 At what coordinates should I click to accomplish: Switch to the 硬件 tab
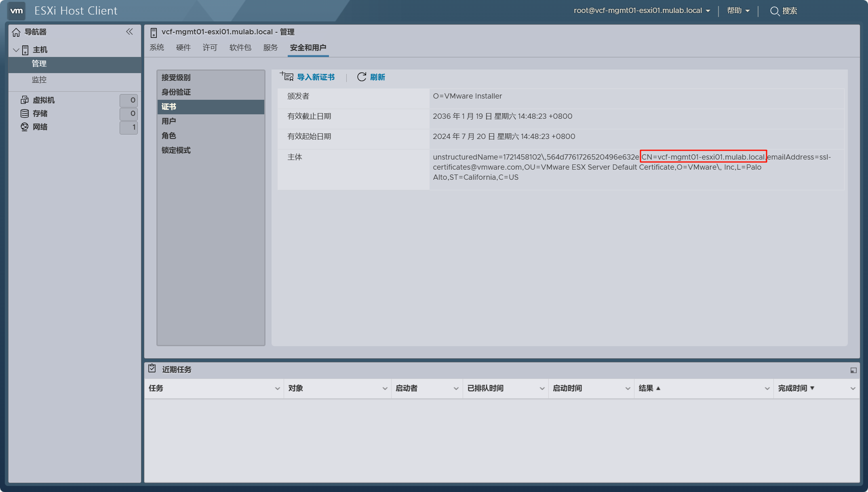point(183,48)
